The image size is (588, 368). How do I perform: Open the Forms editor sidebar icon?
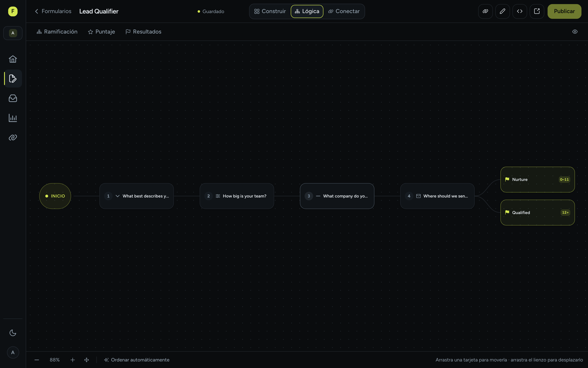[x=13, y=79]
